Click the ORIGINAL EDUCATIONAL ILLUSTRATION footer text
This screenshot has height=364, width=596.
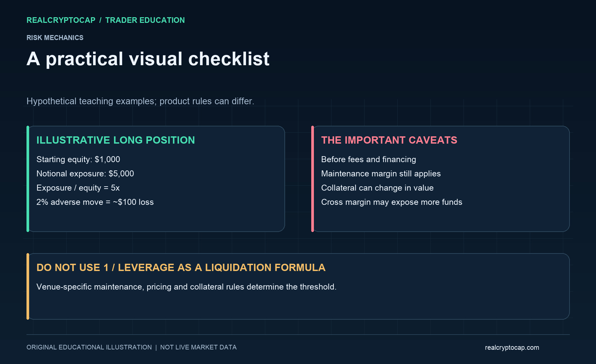click(x=89, y=347)
